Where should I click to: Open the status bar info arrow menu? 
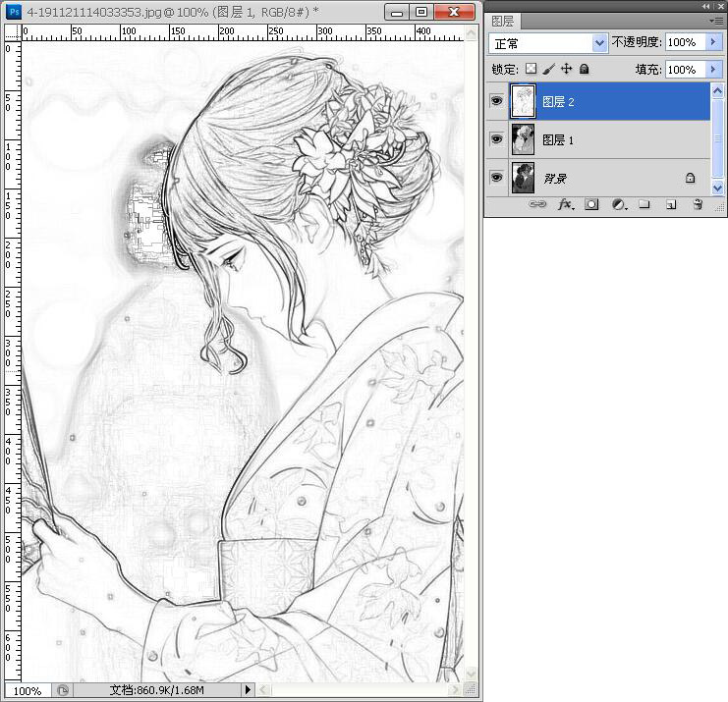(248, 690)
